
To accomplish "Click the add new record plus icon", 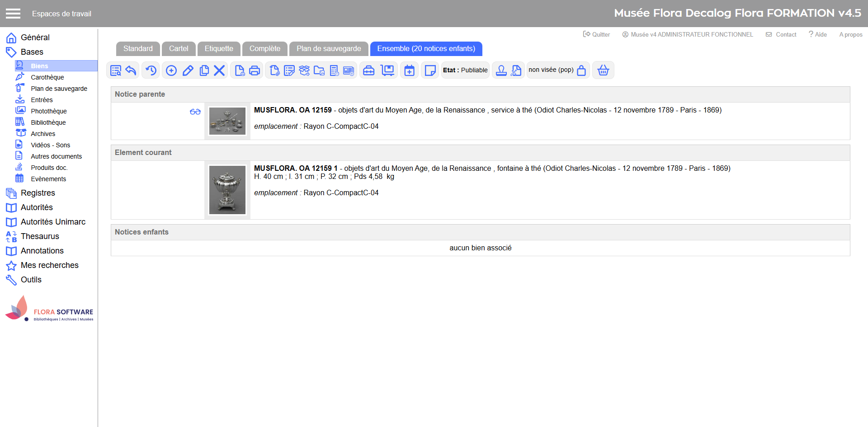I will tap(171, 70).
